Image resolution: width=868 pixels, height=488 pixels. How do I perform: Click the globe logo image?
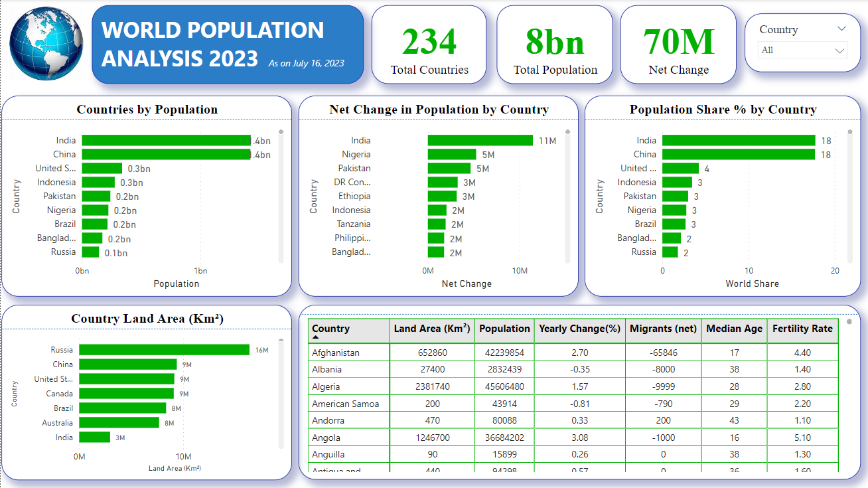(x=46, y=44)
